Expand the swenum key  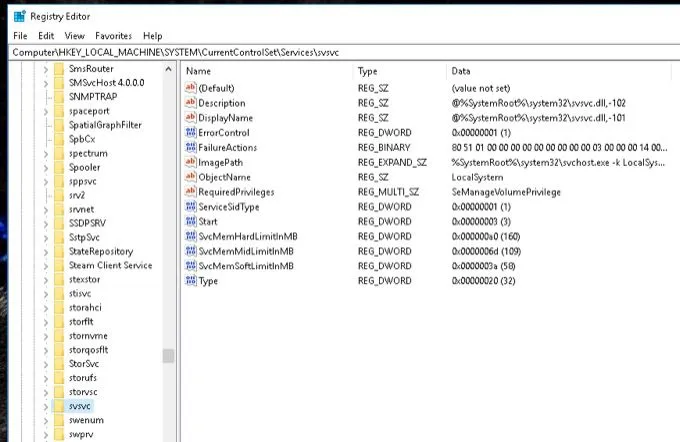point(46,420)
